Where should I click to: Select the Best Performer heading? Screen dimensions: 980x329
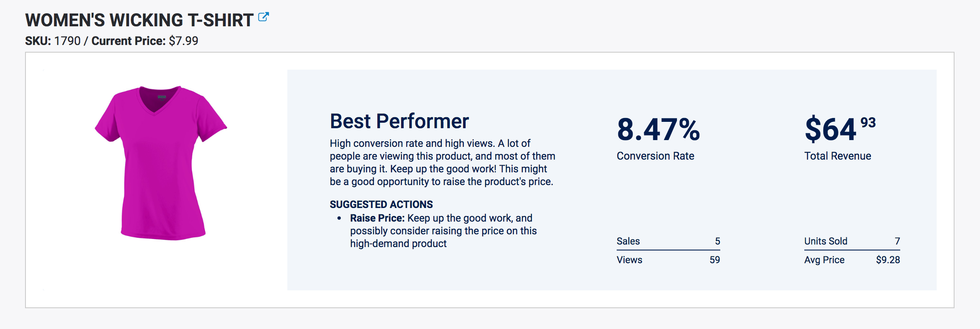[399, 121]
